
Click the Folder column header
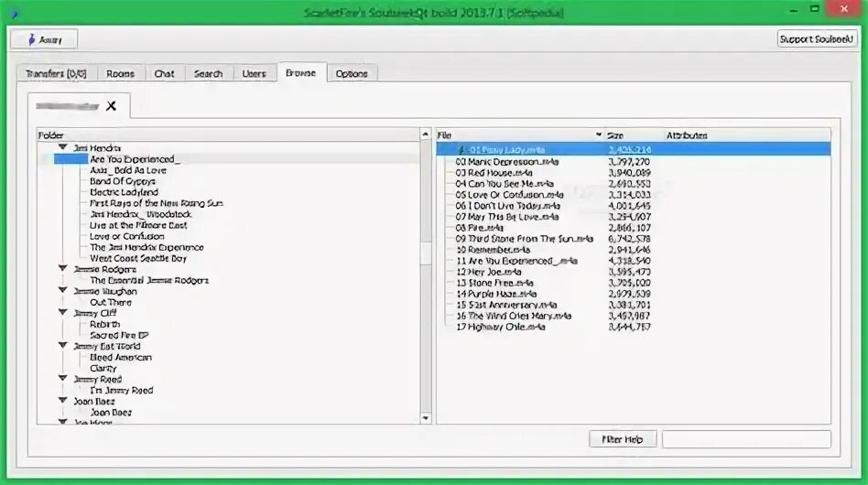228,135
